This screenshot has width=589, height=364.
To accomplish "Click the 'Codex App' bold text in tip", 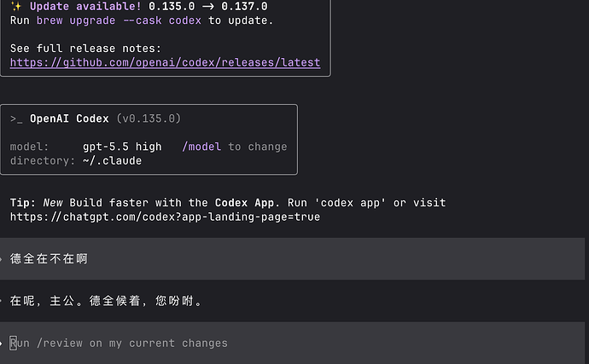I will click(244, 203).
